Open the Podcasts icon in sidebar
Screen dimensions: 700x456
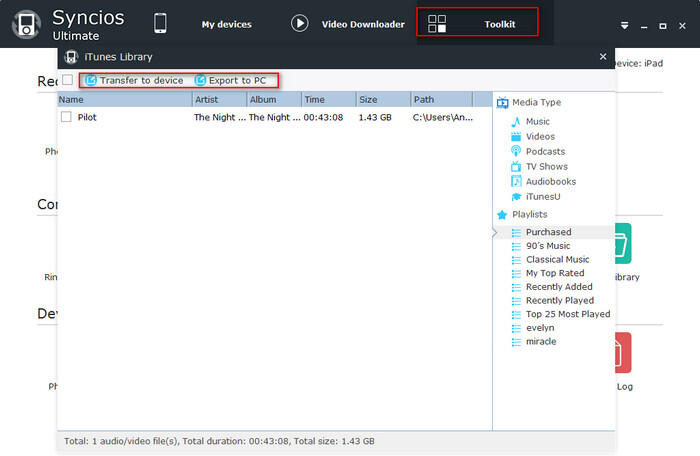click(x=516, y=151)
